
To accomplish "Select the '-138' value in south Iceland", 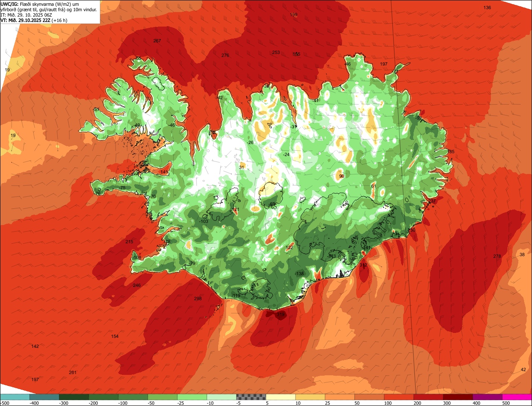I will click(x=299, y=274).
